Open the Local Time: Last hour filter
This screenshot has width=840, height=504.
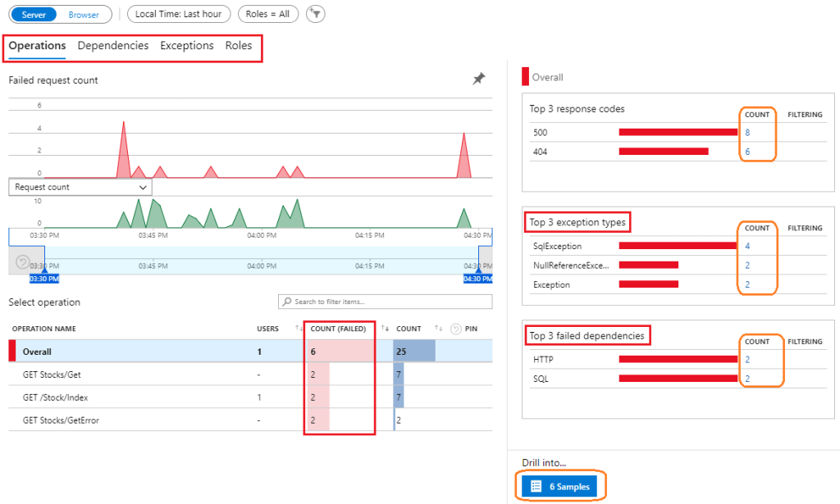tap(178, 14)
